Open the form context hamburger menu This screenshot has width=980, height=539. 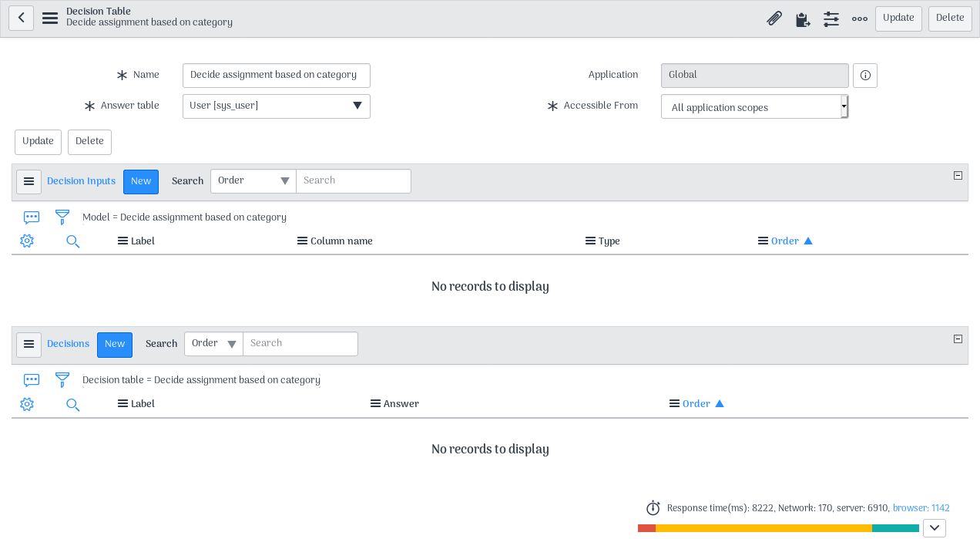pos(50,18)
